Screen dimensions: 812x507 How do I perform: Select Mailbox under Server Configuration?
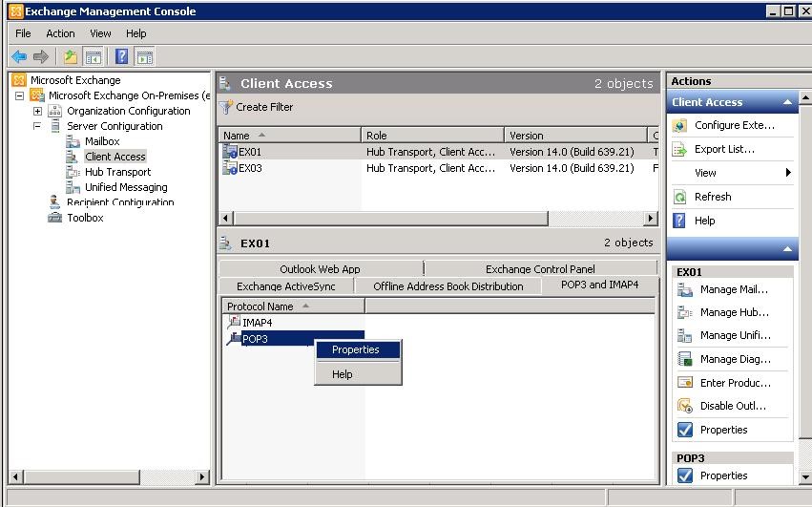[x=102, y=141]
